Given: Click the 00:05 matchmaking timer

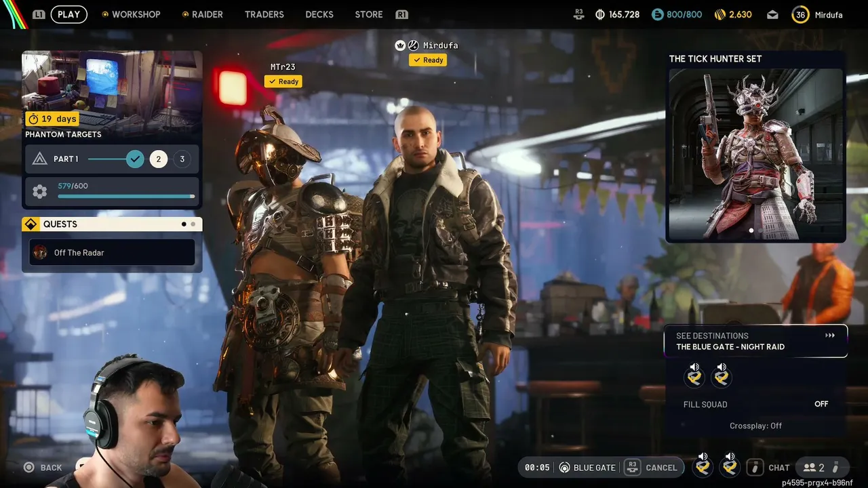Looking at the screenshot, I should click(x=537, y=468).
